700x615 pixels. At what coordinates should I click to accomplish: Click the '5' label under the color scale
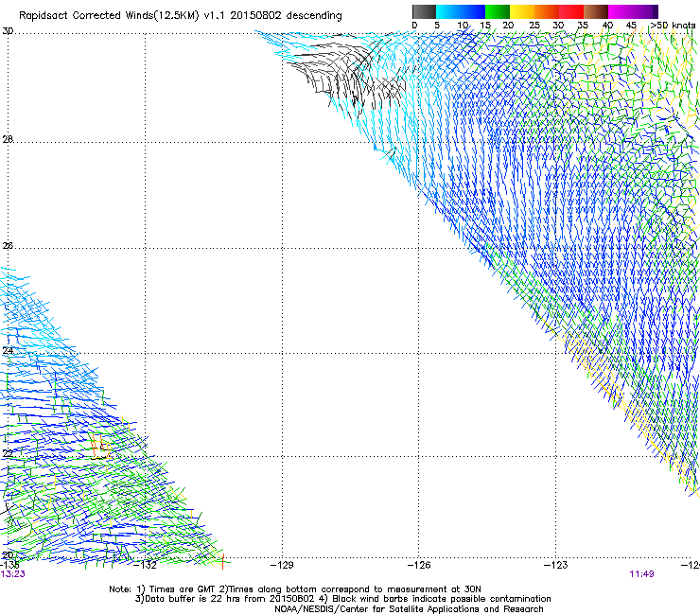437,26
